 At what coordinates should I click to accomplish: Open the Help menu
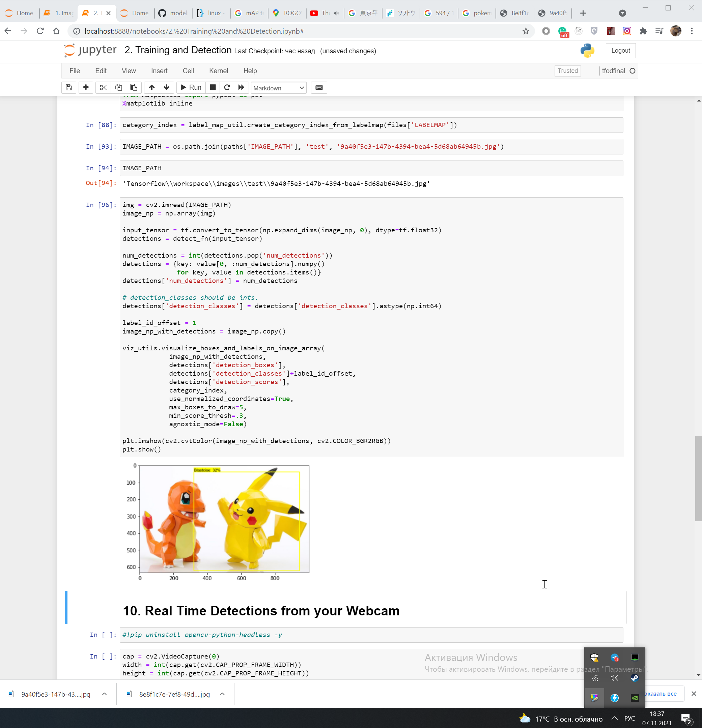pos(250,71)
